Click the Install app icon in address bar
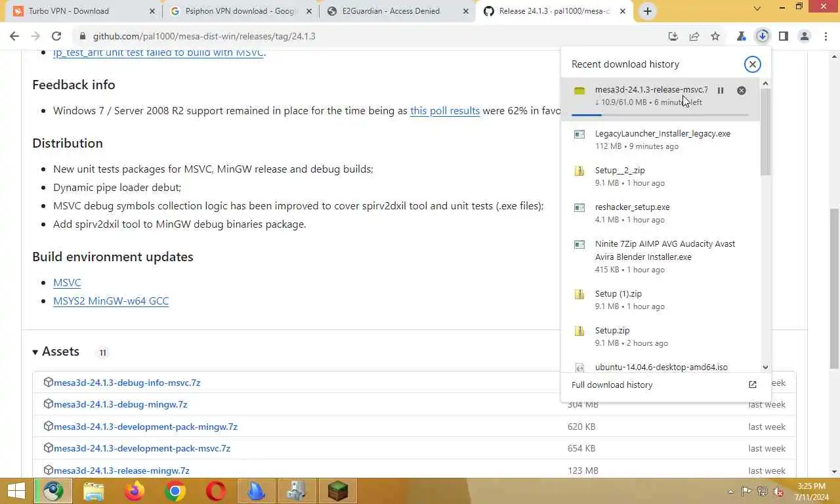 (673, 36)
